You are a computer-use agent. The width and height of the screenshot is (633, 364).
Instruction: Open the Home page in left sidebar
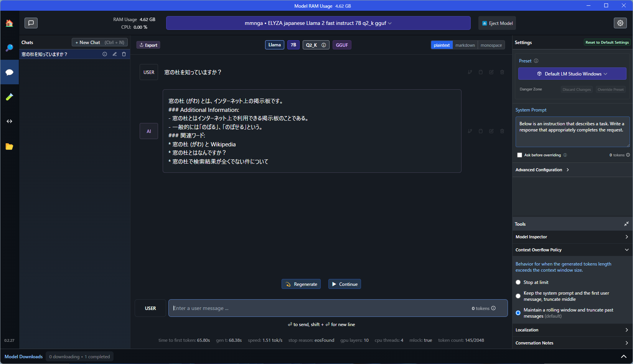(9, 23)
